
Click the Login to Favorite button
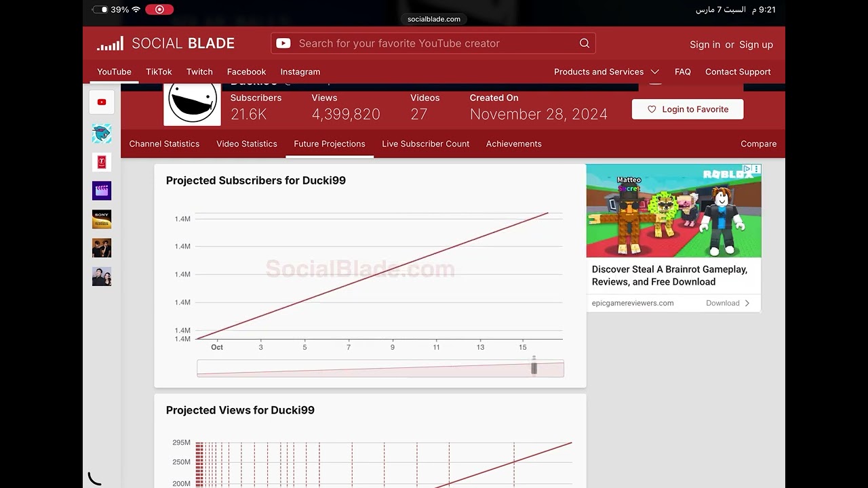(688, 109)
